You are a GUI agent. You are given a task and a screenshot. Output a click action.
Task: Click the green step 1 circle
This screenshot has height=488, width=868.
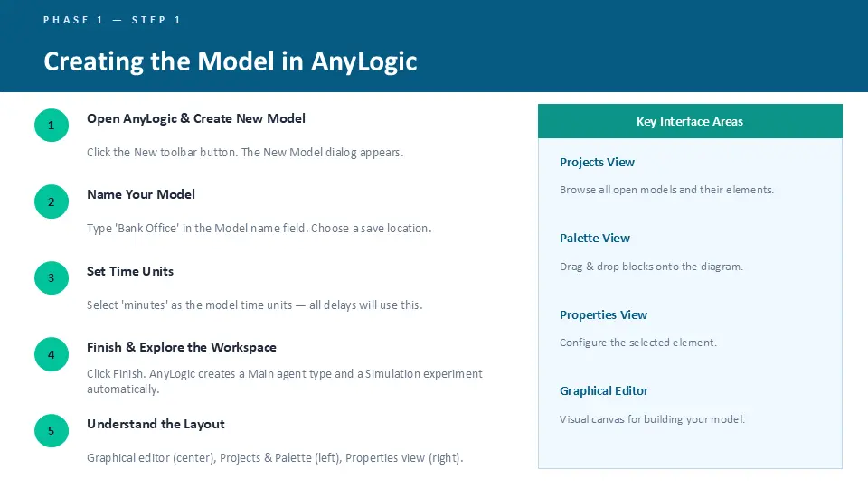coord(52,125)
